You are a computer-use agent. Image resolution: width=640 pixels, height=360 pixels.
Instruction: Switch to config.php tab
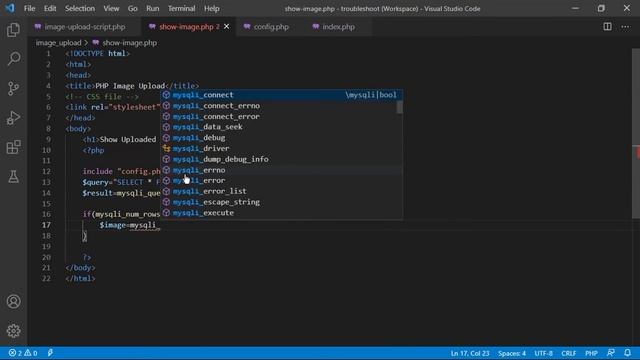(271, 27)
